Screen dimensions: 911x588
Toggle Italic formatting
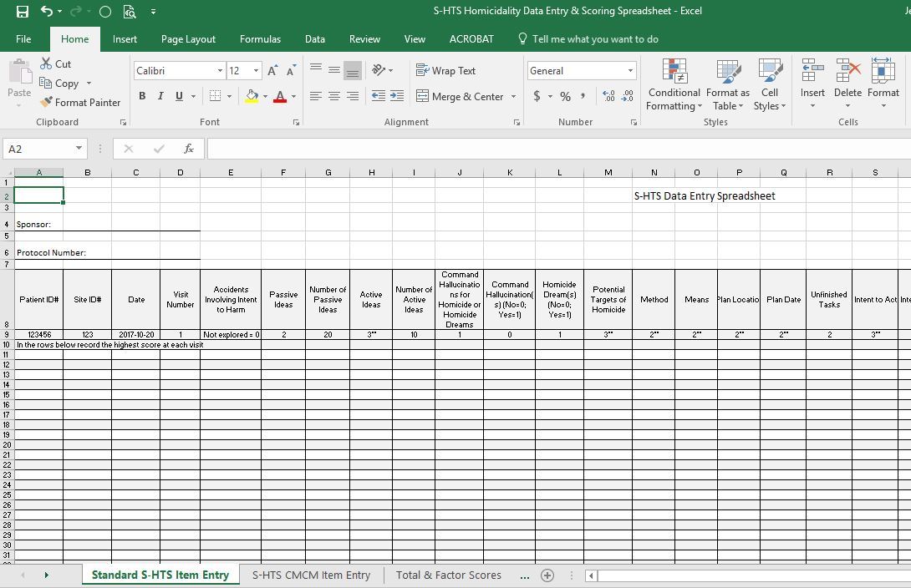tap(160, 97)
